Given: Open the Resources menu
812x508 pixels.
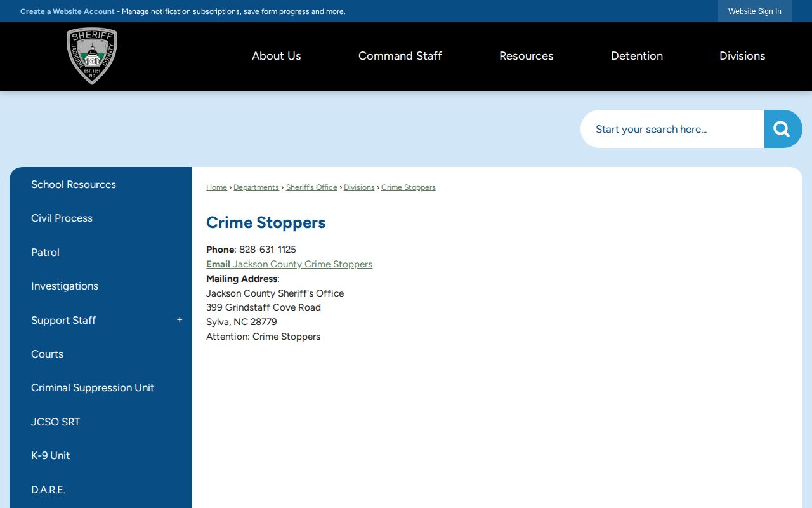Looking at the screenshot, I should (x=527, y=56).
